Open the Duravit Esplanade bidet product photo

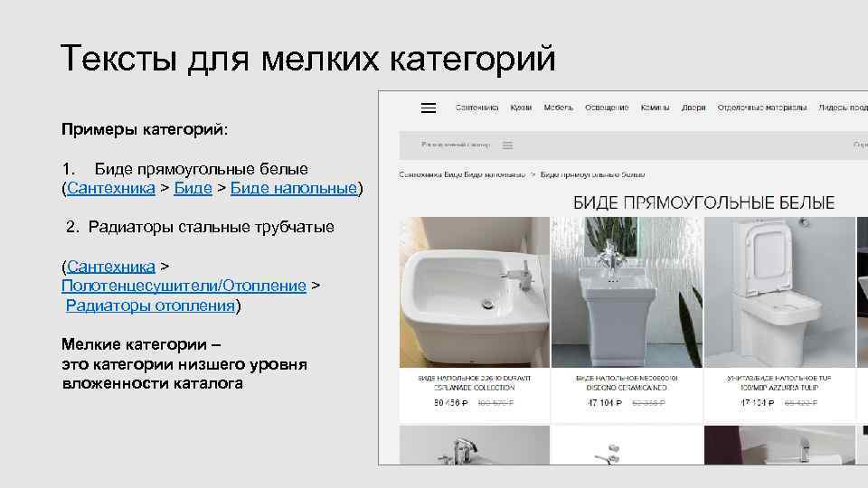(x=475, y=292)
